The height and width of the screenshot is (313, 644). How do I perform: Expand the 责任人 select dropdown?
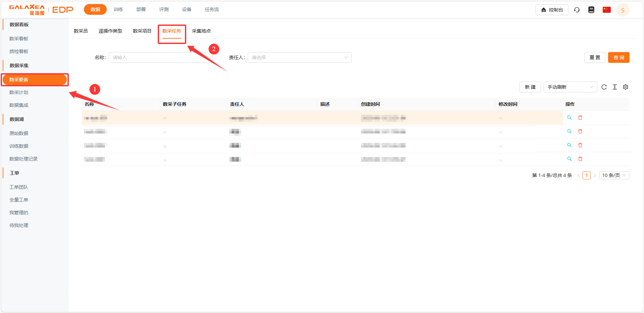299,57
